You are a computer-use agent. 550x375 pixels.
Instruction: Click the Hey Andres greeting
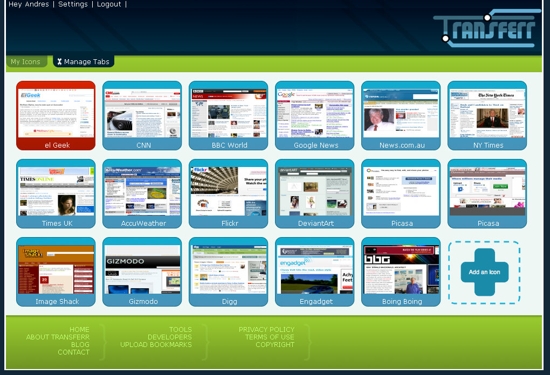click(x=28, y=4)
